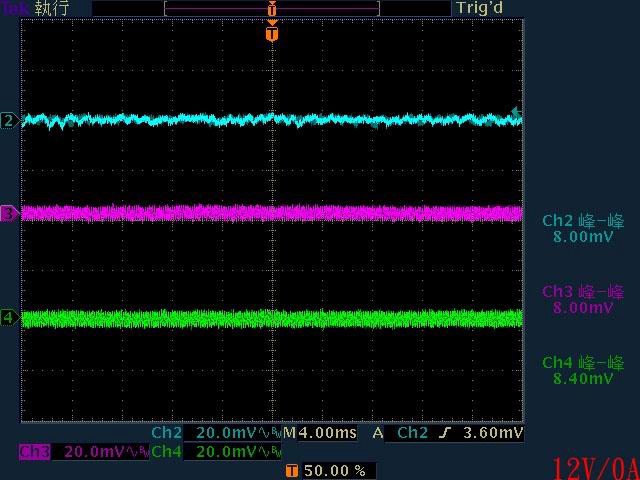Select the orange trigger position T marker
640x480 pixels.
click(x=271, y=34)
